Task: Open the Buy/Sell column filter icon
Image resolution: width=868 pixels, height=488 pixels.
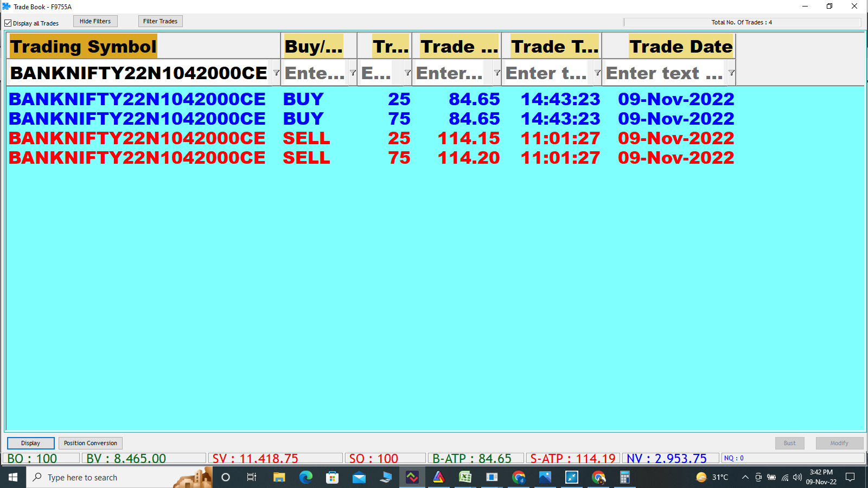Action: [353, 73]
